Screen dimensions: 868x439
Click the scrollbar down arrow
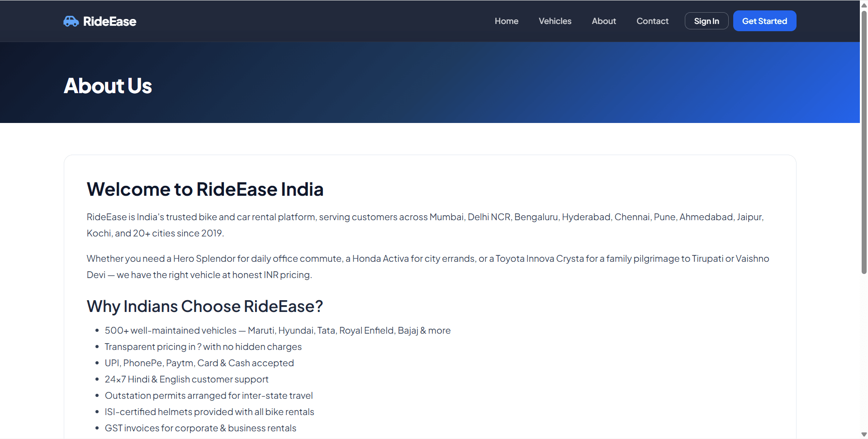click(x=864, y=434)
